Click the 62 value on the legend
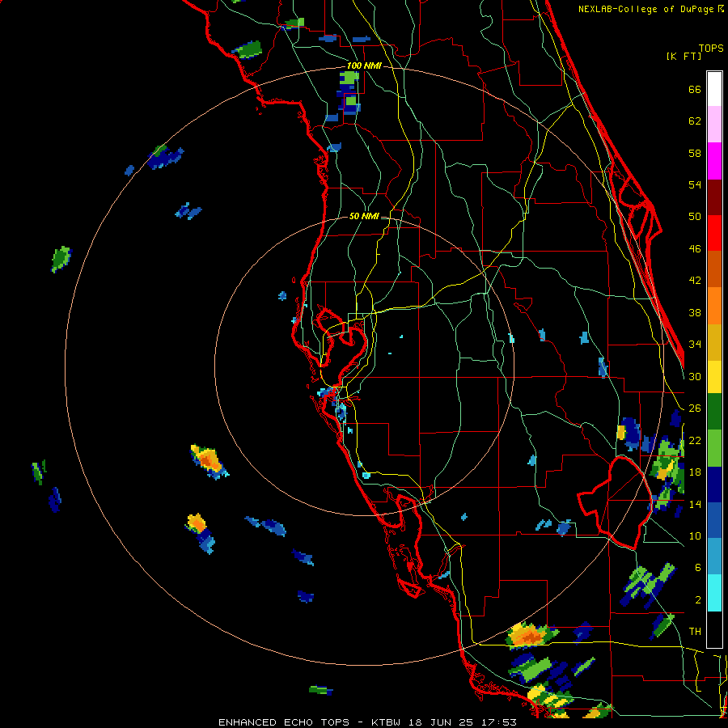This screenshot has height=728, width=728. pyautogui.click(x=695, y=121)
